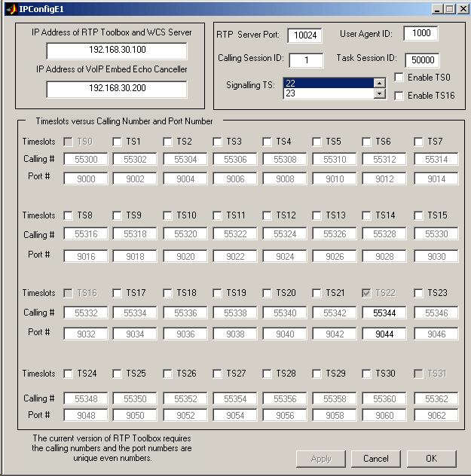Tick the TS20 timeslot checkbox
This screenshot has height=476, width=471.
[267, 293]
